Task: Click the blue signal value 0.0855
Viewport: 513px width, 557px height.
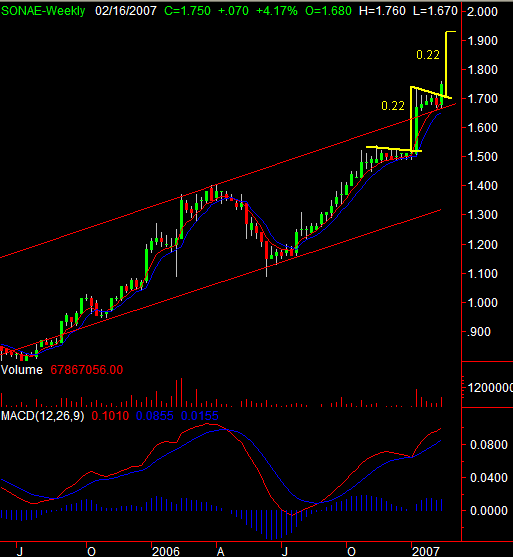Action: point(155,416)
